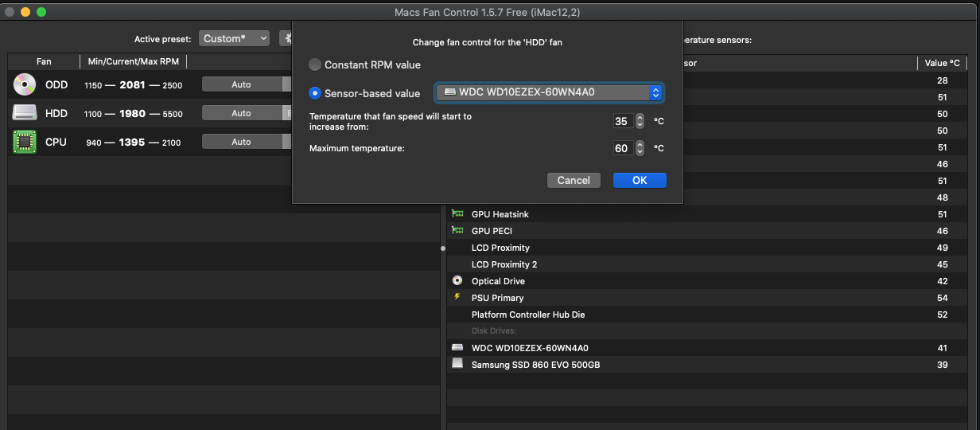
Task: Click the maximum temperature 60 input field
Action: coord(621,148)
